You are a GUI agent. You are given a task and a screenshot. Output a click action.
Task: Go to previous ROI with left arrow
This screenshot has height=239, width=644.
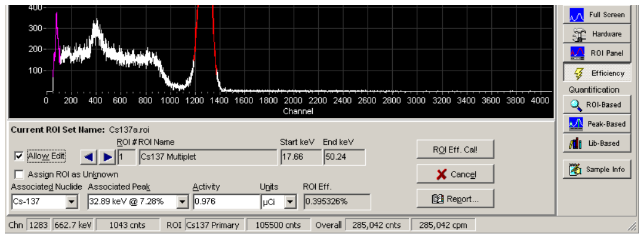coord(88,157)
